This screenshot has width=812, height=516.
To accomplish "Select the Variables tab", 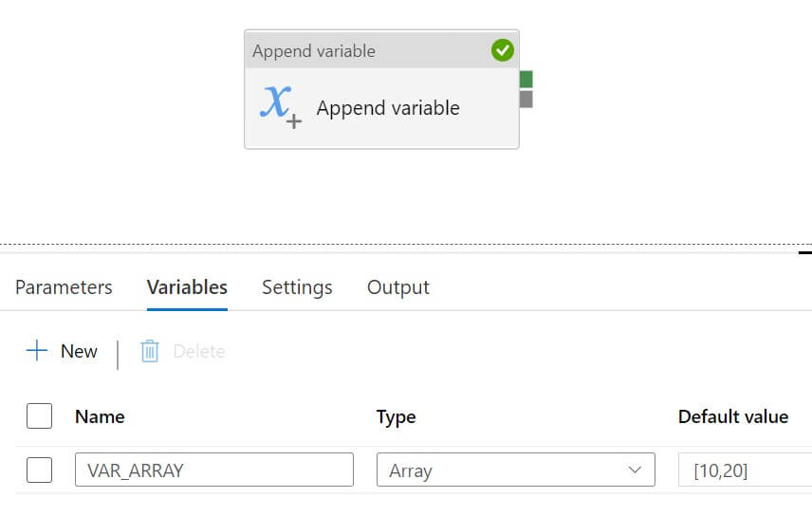I will click(x=187, y=287).
